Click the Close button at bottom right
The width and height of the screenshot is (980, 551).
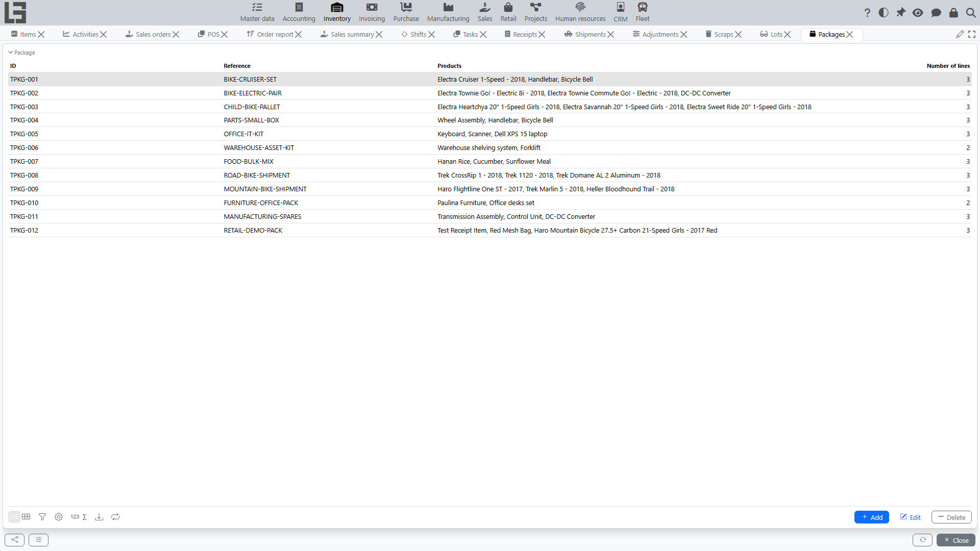(x=956, y=540)
